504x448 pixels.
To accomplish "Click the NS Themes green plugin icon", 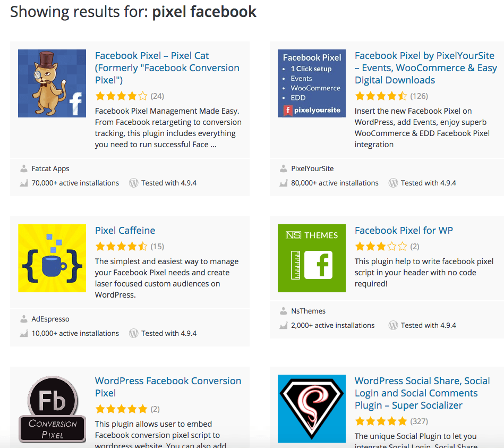I will pyautogui.click(x=311, y=258).
